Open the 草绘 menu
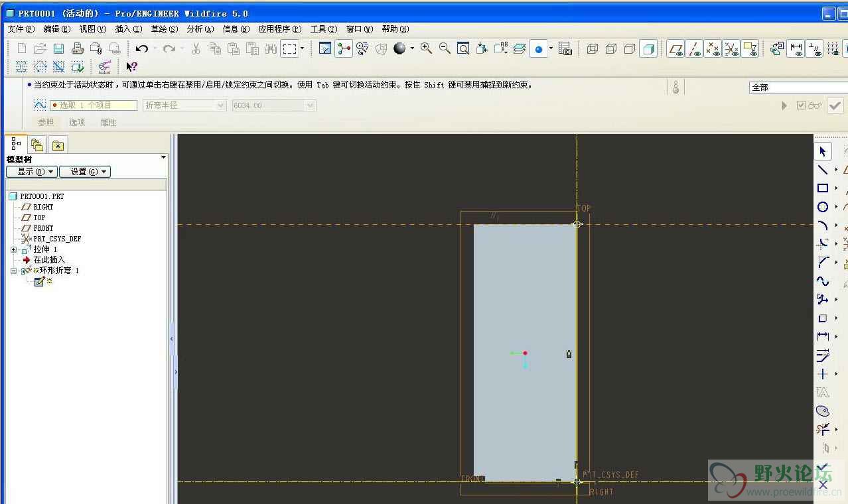 coord(164,29)
